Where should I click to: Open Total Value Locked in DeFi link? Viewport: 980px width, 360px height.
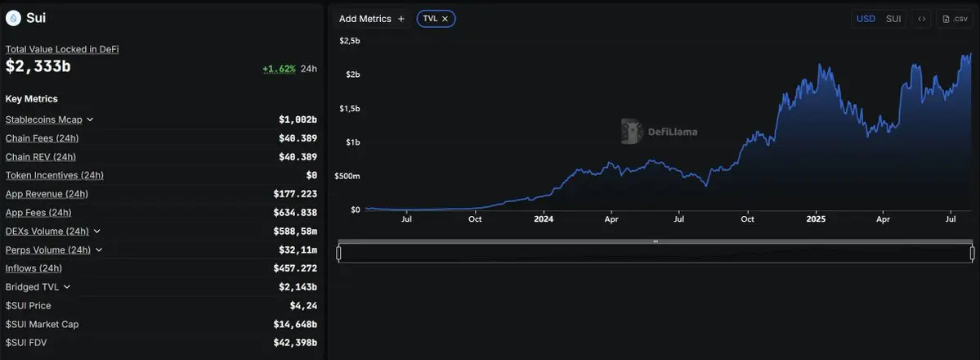pos(62,49)
